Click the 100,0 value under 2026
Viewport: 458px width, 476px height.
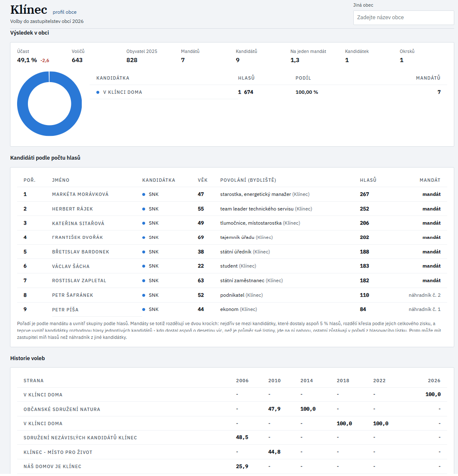(433, 395)
